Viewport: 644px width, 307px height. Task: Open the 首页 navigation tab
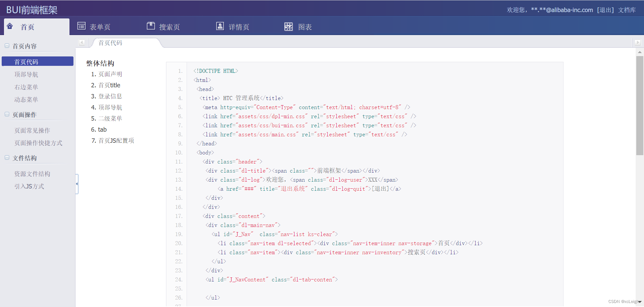pos(37,27)
